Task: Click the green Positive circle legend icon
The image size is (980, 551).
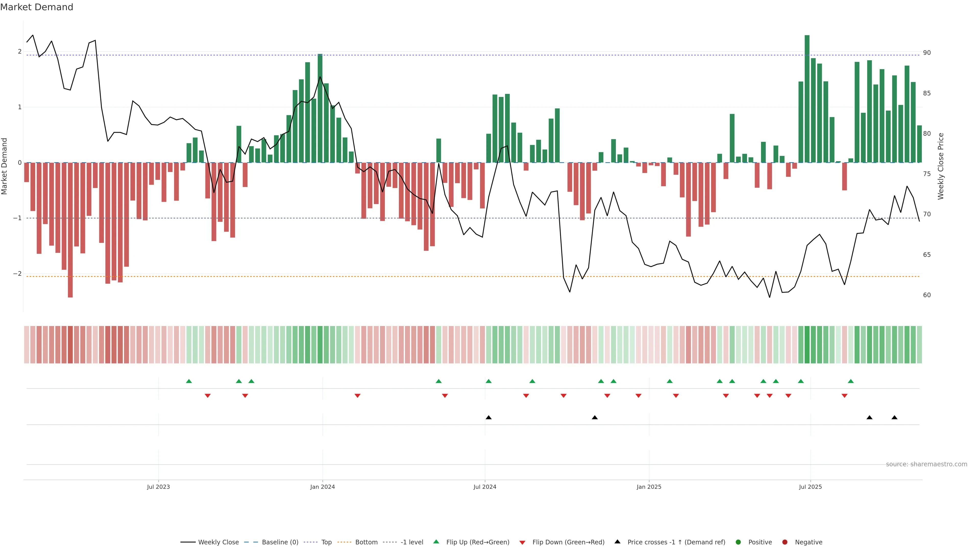Action: pos(738,542)
